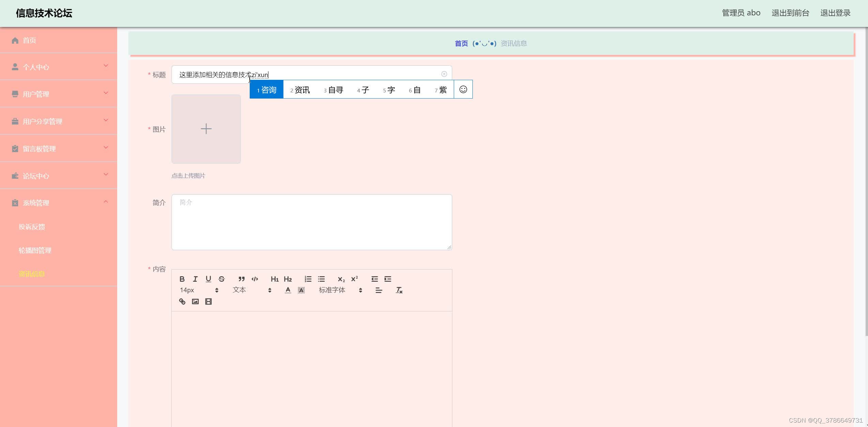Insert an ordered list
This screenshot has width=868, height=427.
[x=308, y=279]
